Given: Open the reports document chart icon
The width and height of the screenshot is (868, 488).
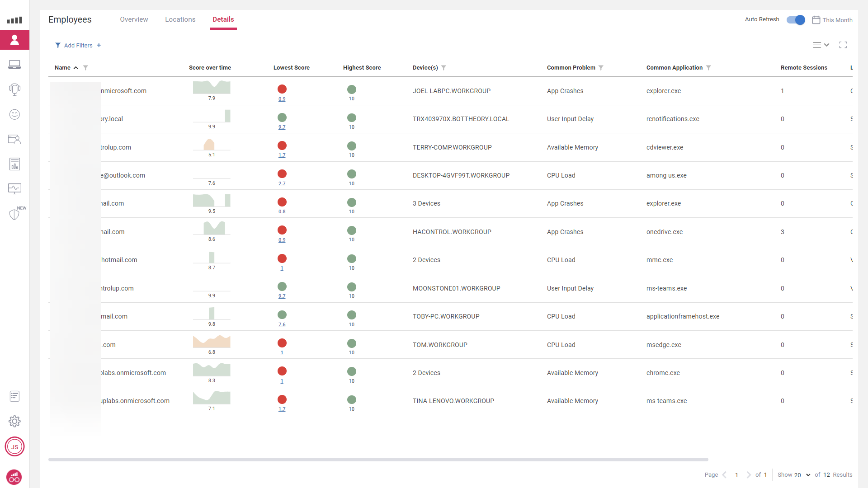Looking at the screenshot, I should point(14,164).
